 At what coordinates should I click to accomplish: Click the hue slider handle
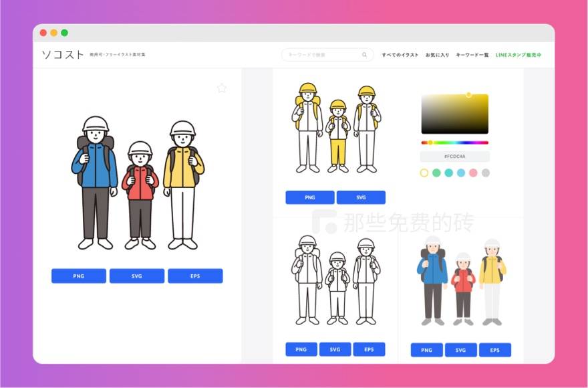[x=430, y=142]
